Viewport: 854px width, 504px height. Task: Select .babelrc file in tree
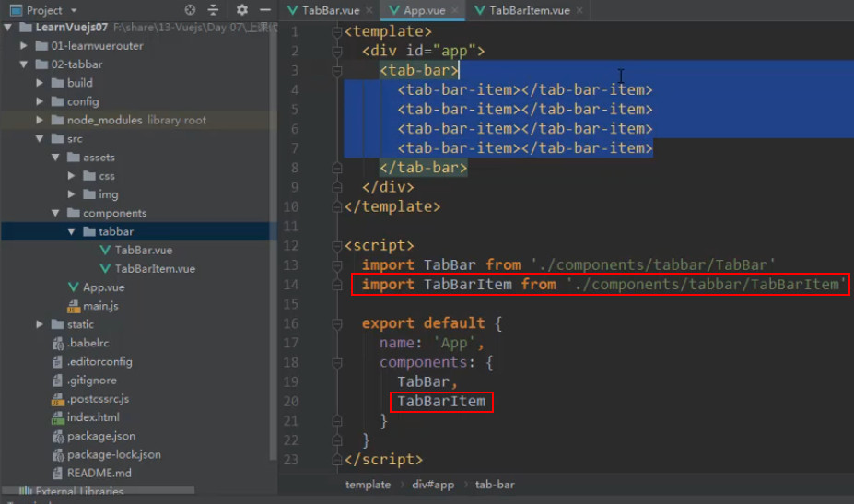coord(88,343)
